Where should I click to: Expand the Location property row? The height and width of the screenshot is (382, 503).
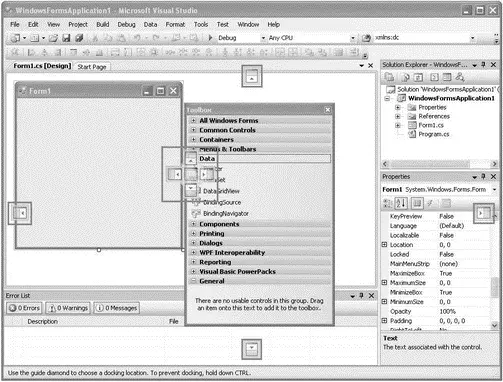coord(384,245)
